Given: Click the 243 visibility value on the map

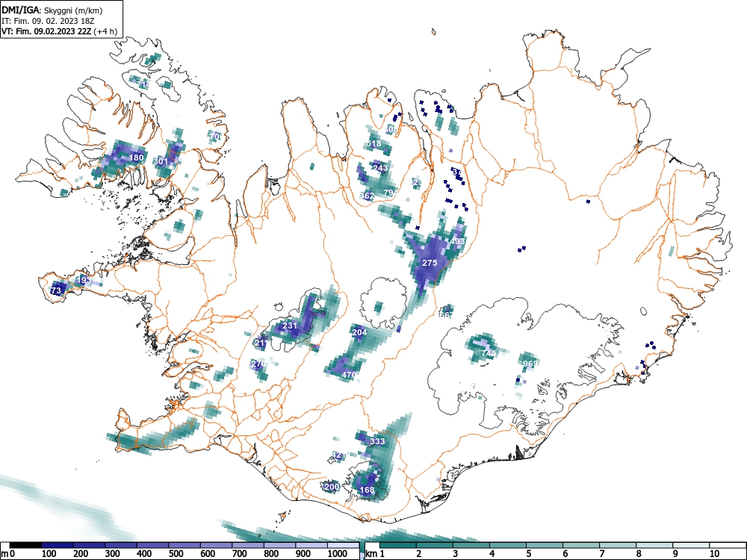Looking at the screenshot, I should tap(380, 168).
